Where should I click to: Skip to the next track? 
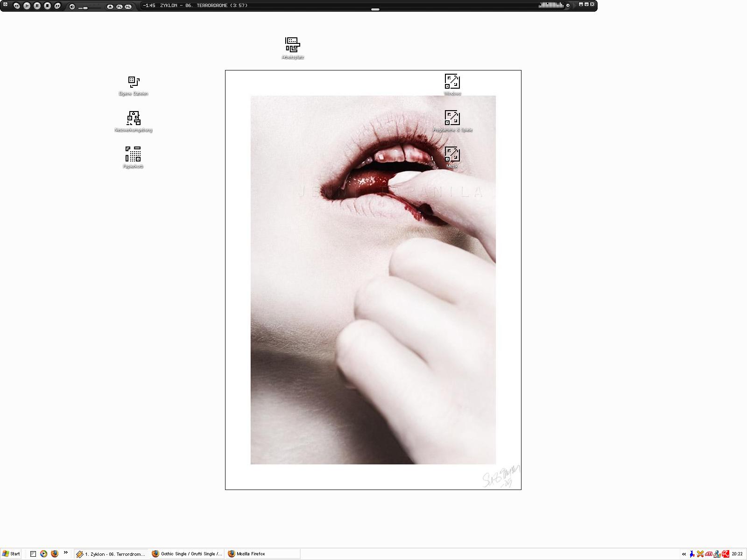click(x=57, y=6)
